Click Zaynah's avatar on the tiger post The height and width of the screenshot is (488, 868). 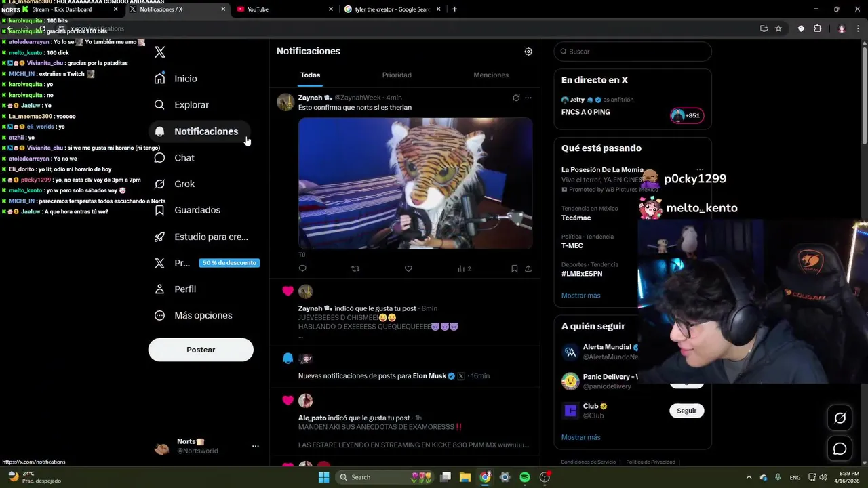click(285, 102)
